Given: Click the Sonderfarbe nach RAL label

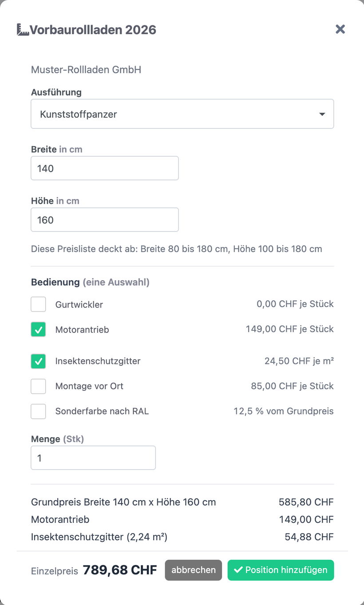Looking at the screenshot, I should pos(102,411).
